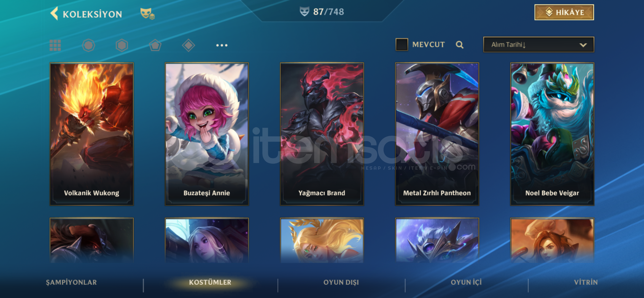This screenshot has width=644, height=298.
Task: Open the Vitrin tab
Action: click(x=586, y=282)
